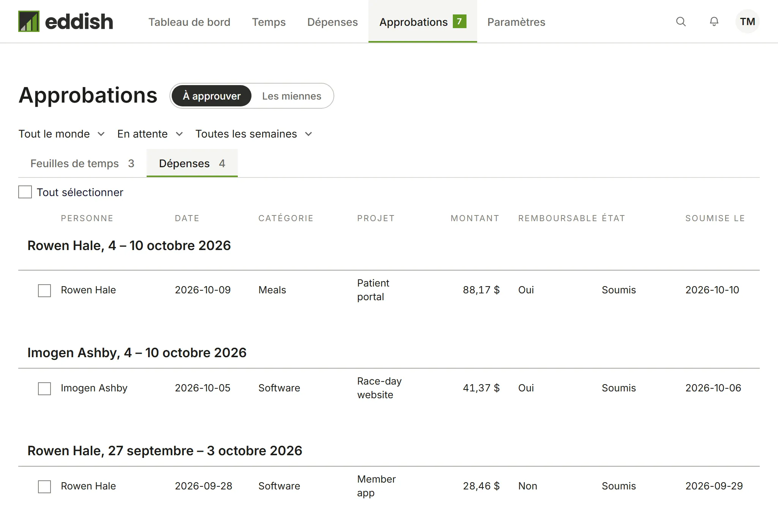This screenshot has width=778, height=532.
Task: Sort by REMBOURSABLE column header
Action: [558, 218]
